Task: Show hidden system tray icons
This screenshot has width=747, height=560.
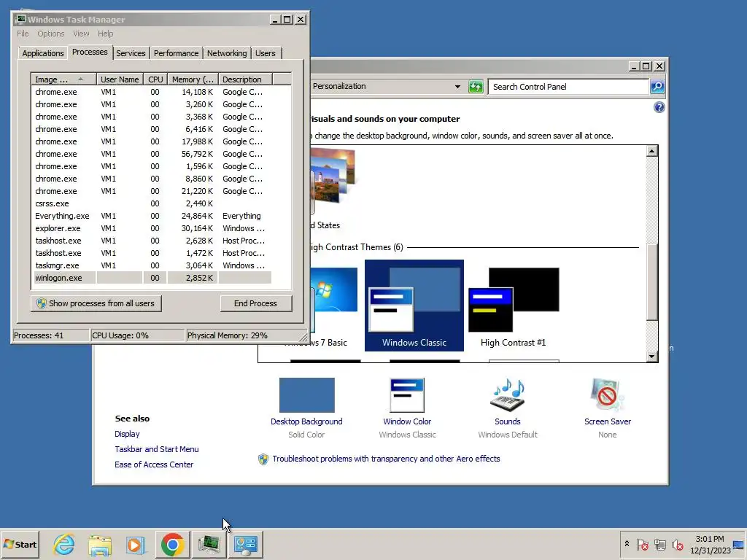Action: coord(627,544)
